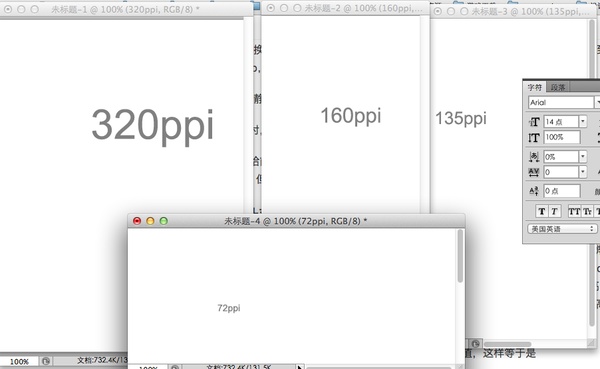Switch to the 段落 tab

pyautogui.click(x=558, y=87)
